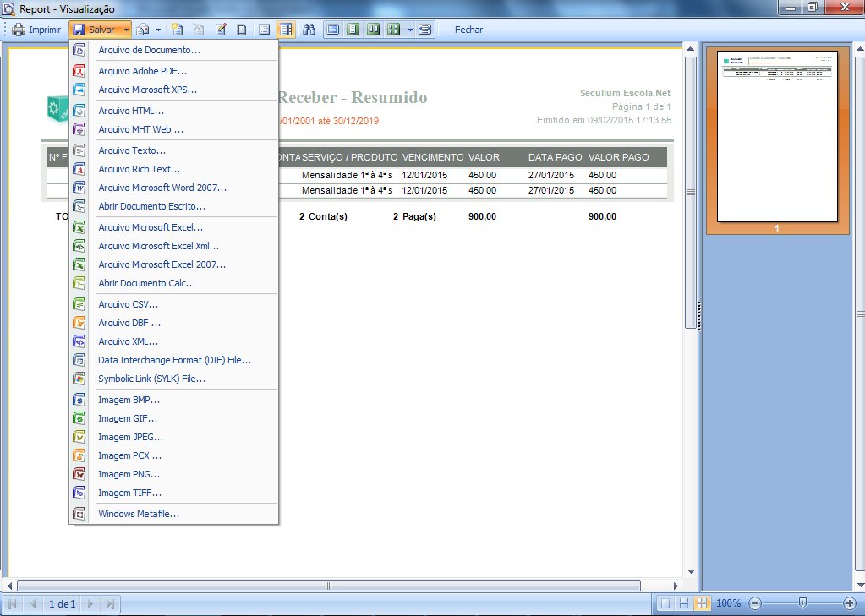Image resolution: width=865 pixels, height=616 pixels.
Task: Click the two pages view toolbar icon
Action: point(374,30)
